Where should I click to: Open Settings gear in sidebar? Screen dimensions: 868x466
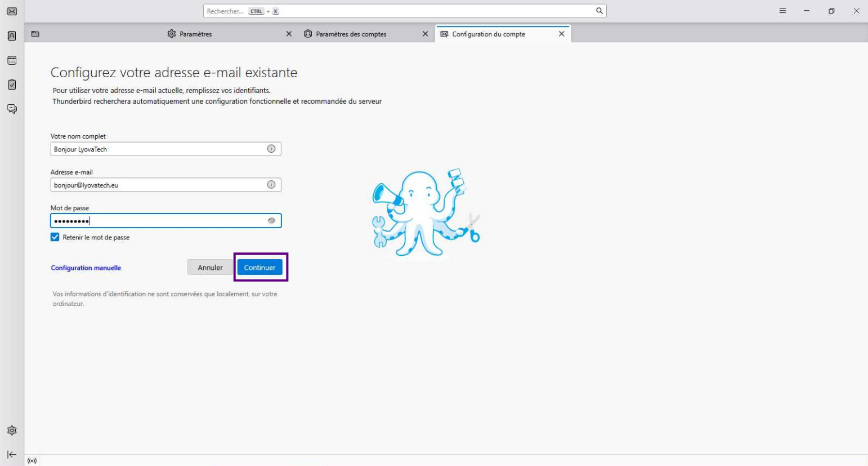click(12, 431)
